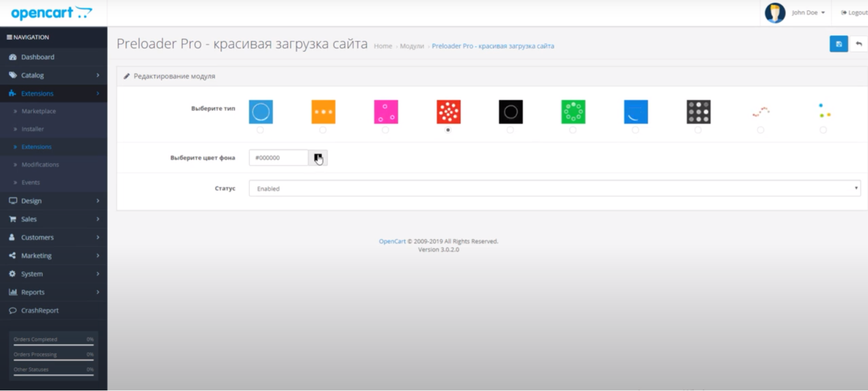Click the Logout link
This screenshot has height=391, width=868.
pos(854,12)
